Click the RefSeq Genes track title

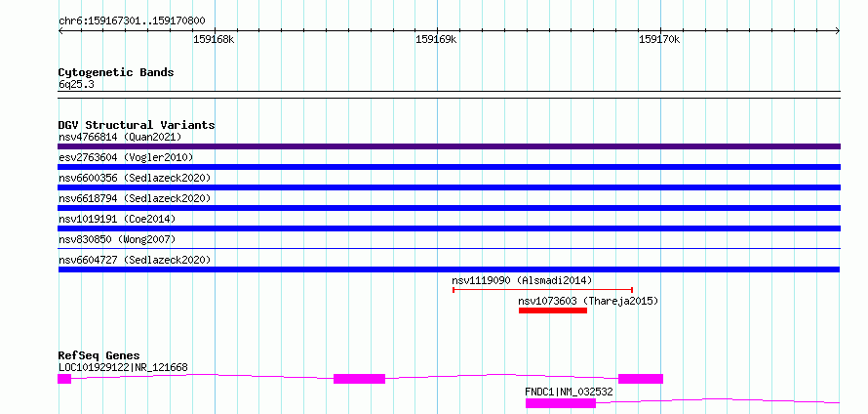pos(99,355)
